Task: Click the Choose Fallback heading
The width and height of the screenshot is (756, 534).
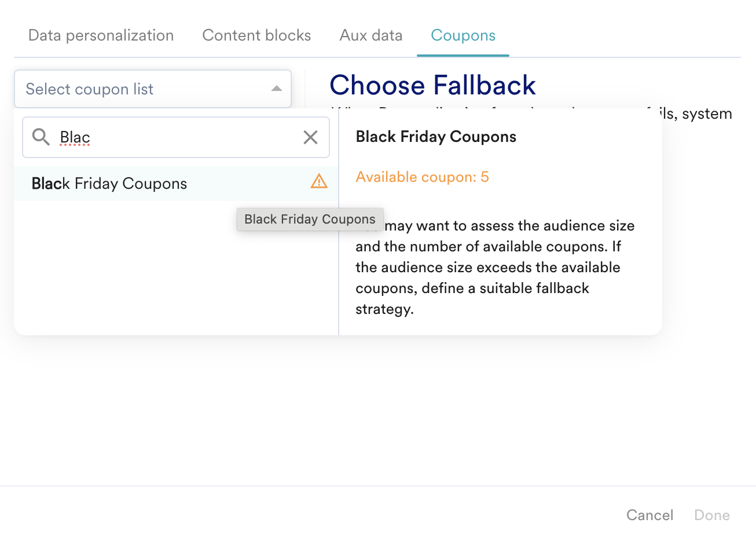Action: [x=432, y=85]
